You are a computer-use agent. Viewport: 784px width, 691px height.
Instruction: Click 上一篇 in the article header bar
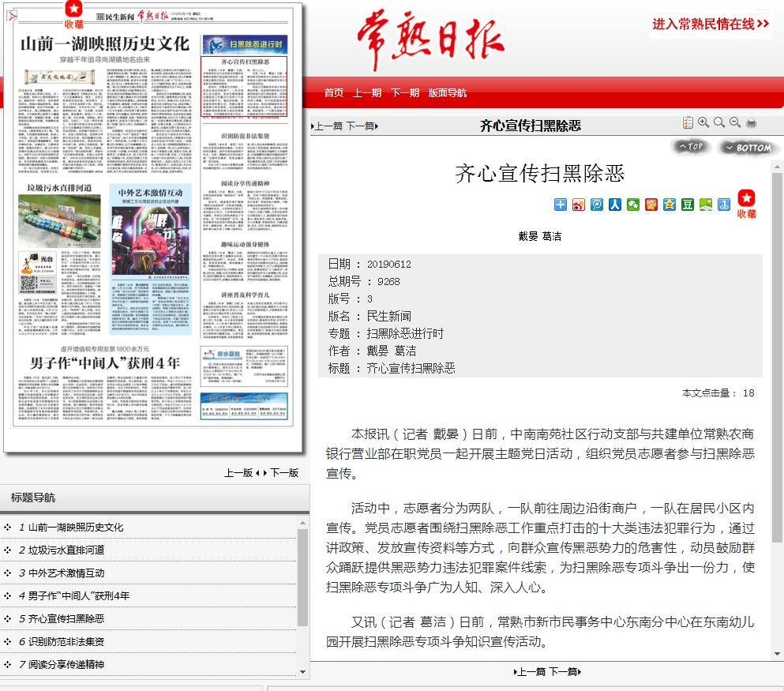point(328,126)
